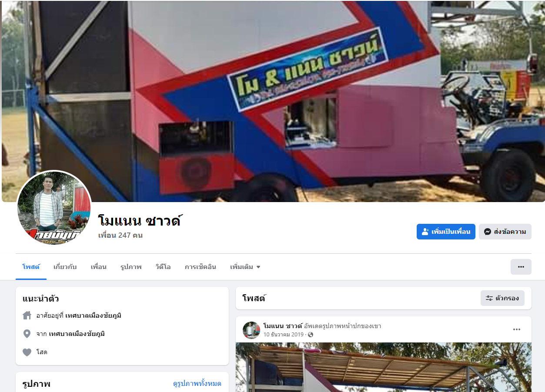Click the location pin icon beside จาก
This screenshot has height=392, width=545.
coord(27,334)
